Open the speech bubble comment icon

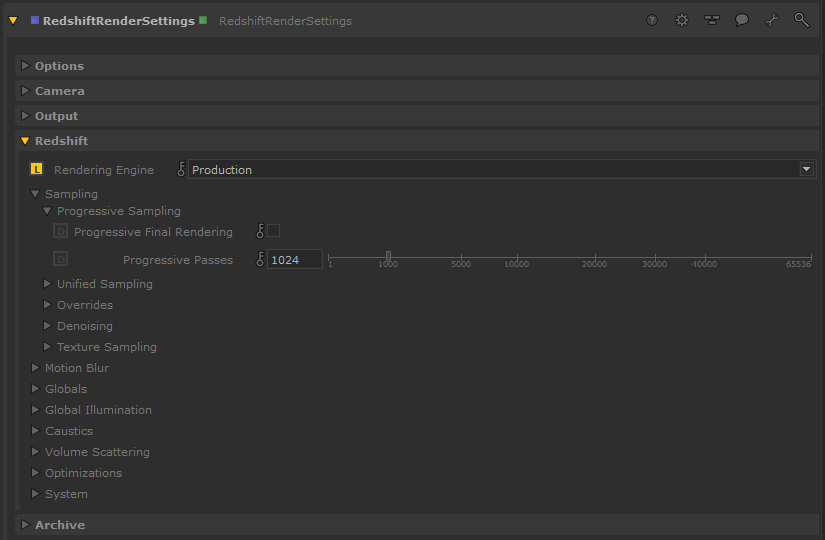click(742, 21)
